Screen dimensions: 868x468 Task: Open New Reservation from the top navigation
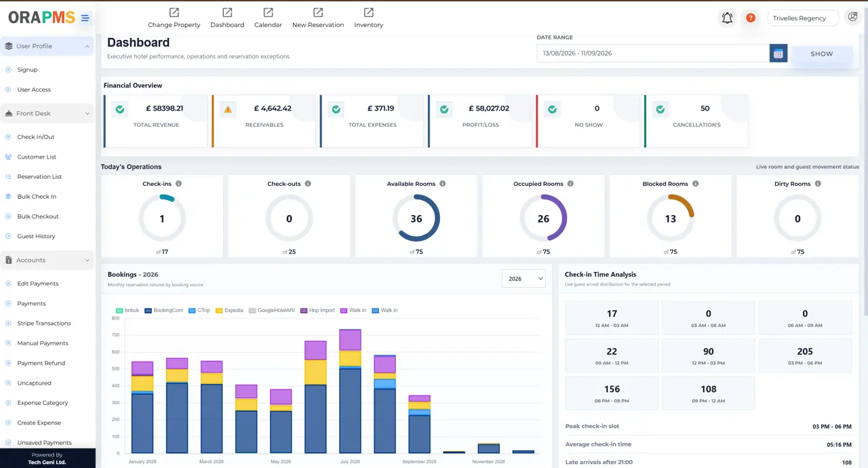coord(318,18)
